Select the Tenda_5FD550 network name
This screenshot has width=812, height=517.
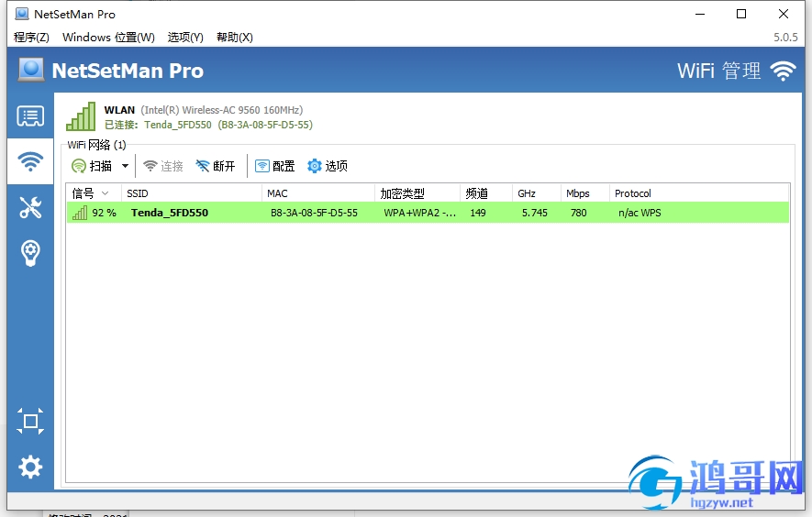click(x=170, y=213)
